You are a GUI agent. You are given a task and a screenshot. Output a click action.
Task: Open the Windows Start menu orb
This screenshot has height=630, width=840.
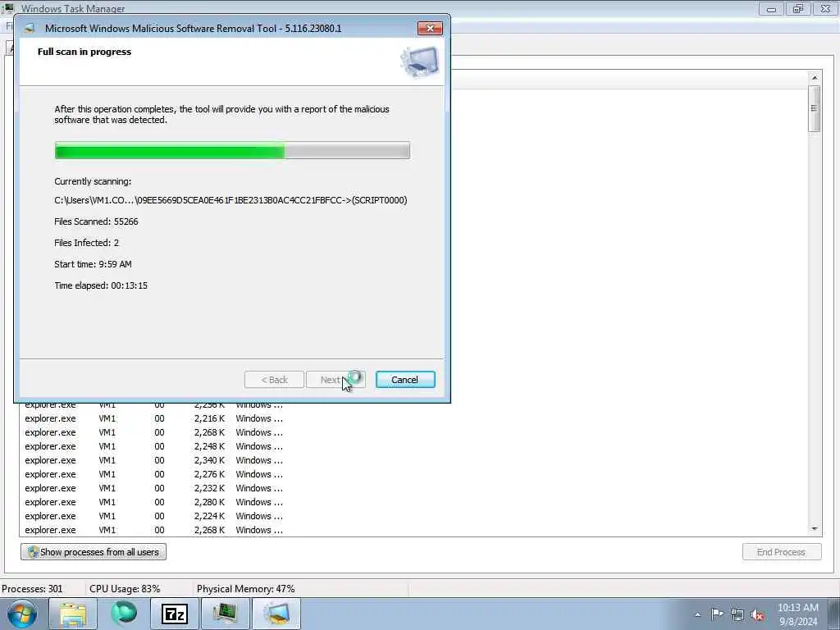(22, 614)
